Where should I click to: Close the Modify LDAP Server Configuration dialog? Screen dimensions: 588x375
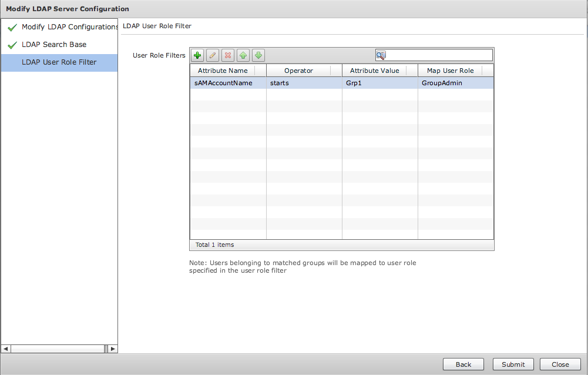point(560,364)
